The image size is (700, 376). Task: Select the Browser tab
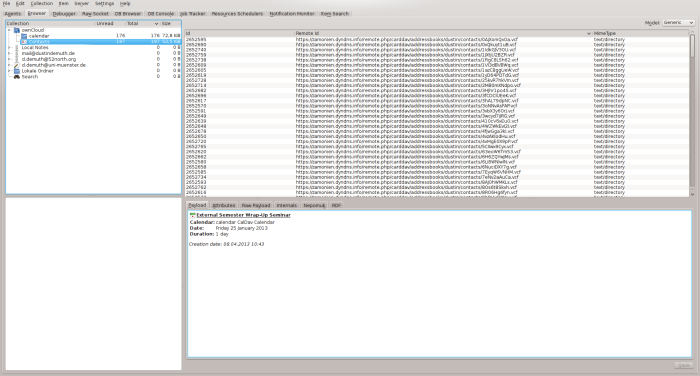(37, 13)
